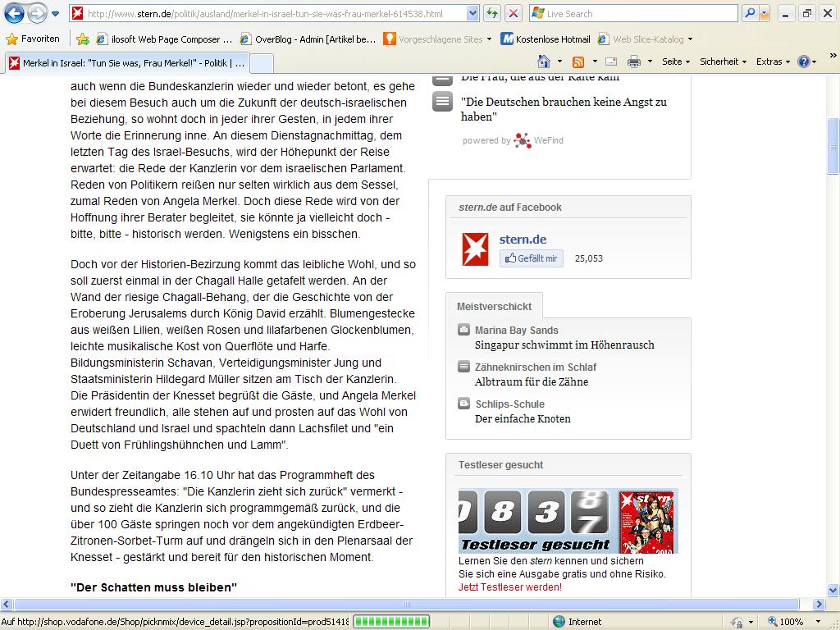The image size is (840, 630).
Task: Open the stern.de Facebook page link
Action: coord(523,240)
